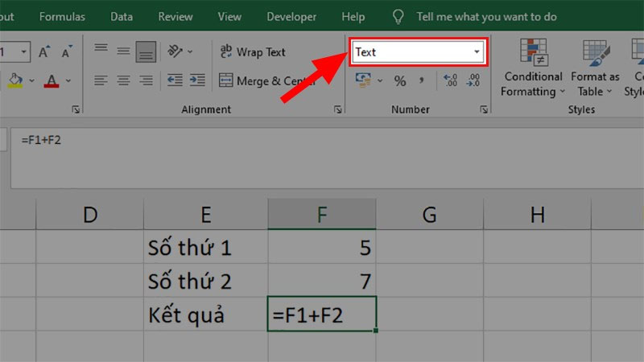
Task: Click the Percent Style icon
Action: [399, 80]
